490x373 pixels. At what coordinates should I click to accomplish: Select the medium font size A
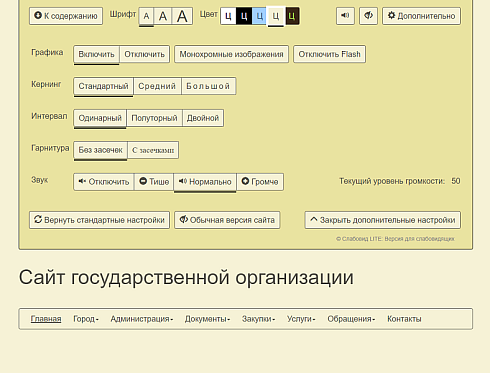[x=163, y=16]
